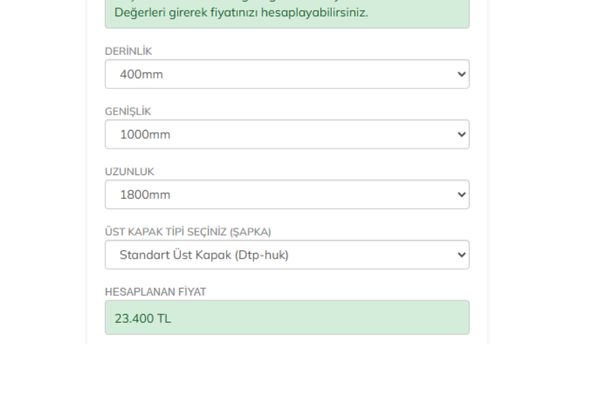Click the UZUNLUK field label
Screen dimensions: 600x400
pyautogui.click(x=129, y=171)
